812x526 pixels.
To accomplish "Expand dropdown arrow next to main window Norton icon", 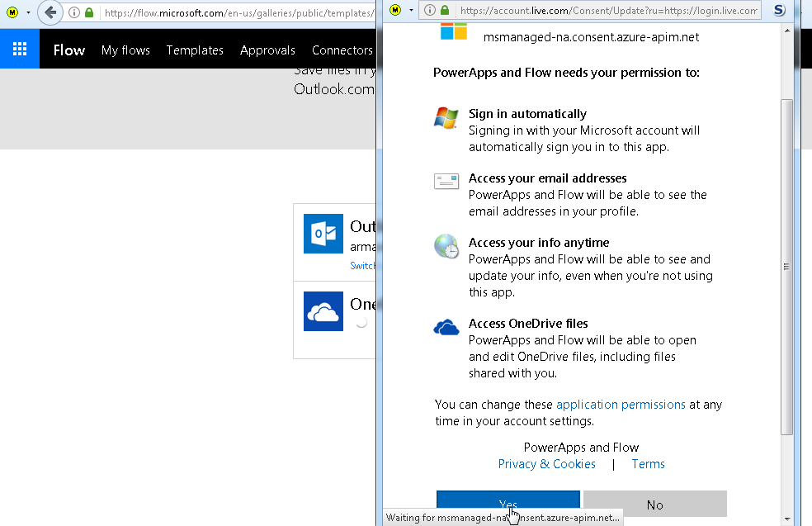I will point(28,13).
